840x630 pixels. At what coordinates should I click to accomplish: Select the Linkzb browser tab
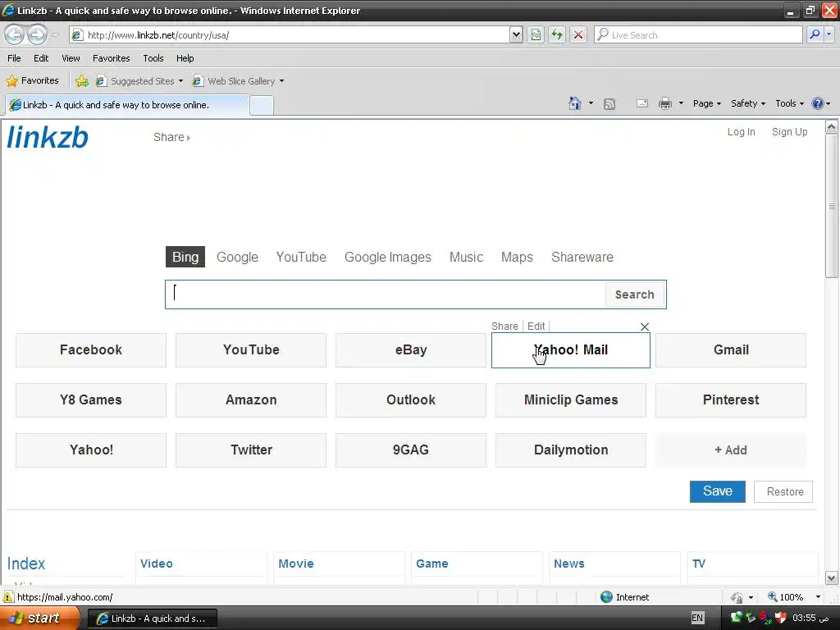[127, 105]
